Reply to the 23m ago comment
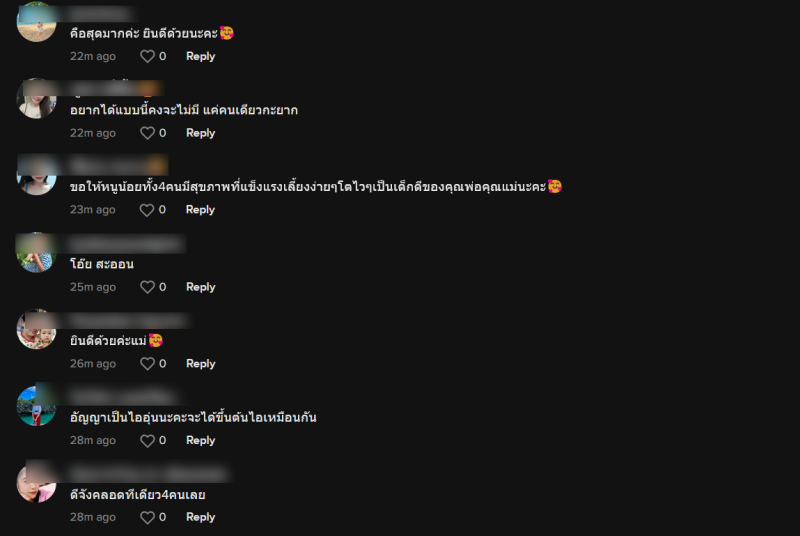The width and height of the screenshot is (800, 536). 200,210
